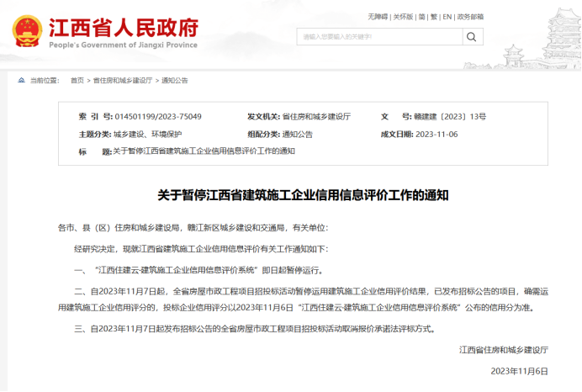Open the 政务邮箱 government mailbox link
Viewport: 582px width, 392px height.
pyautogui.click(x=470, y=17)
